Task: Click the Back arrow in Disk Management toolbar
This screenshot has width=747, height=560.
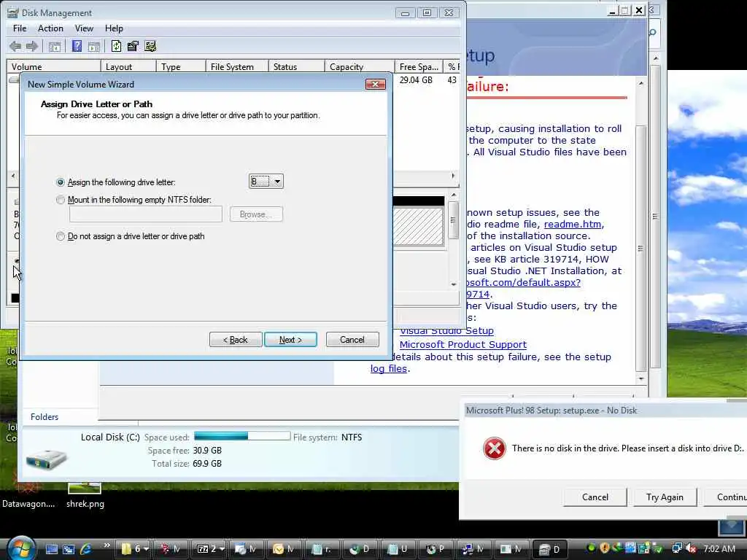Action: pyautogui.click(x=15, y=46)
